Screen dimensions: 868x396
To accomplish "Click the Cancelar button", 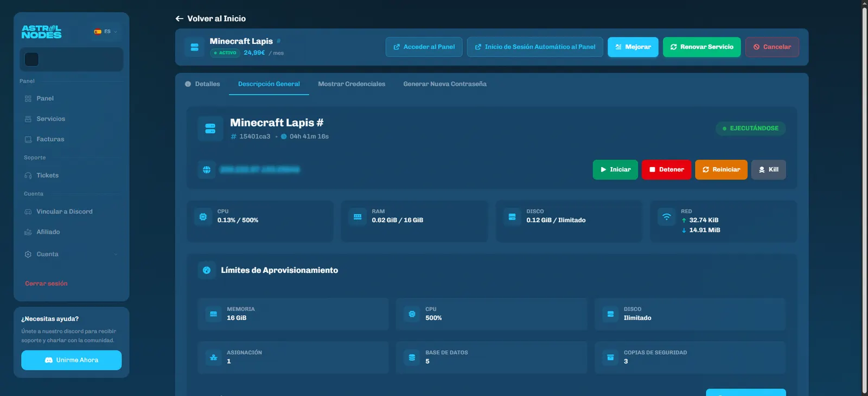I will coord(772,47).
